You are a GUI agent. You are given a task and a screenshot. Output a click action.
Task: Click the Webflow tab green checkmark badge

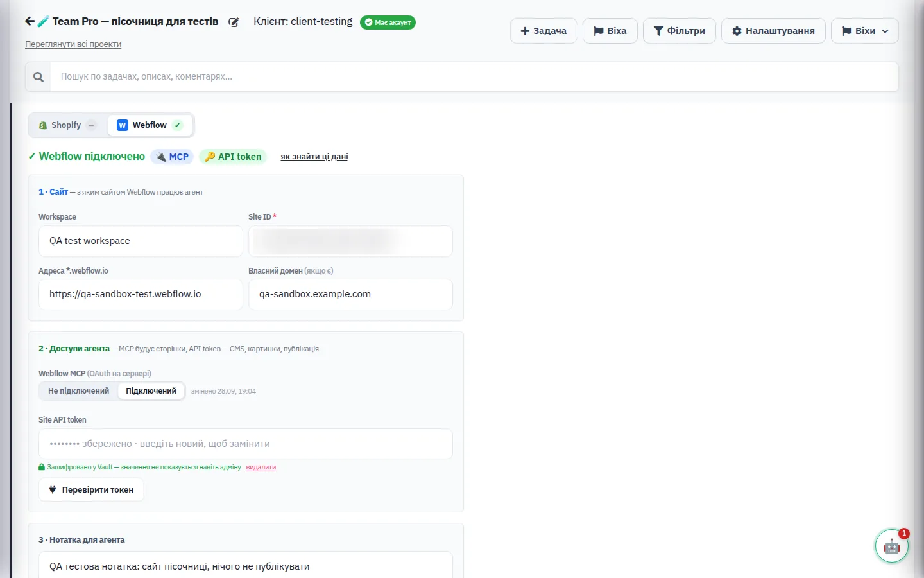click(178, 125)
